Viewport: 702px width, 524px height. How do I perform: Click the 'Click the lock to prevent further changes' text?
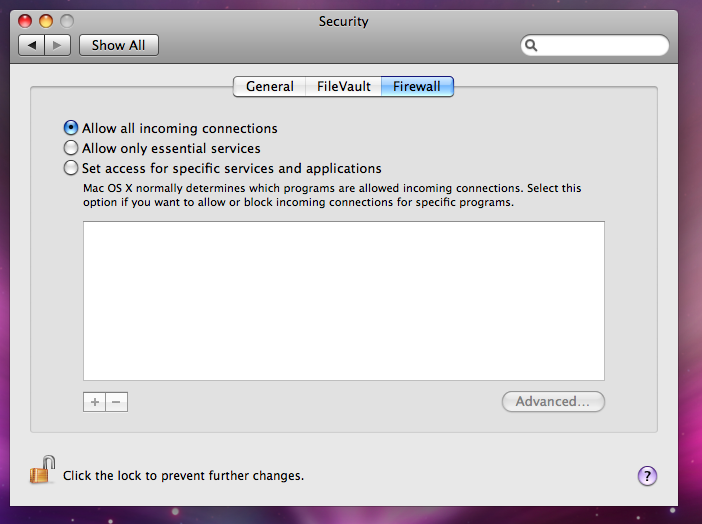click(184, 476)
